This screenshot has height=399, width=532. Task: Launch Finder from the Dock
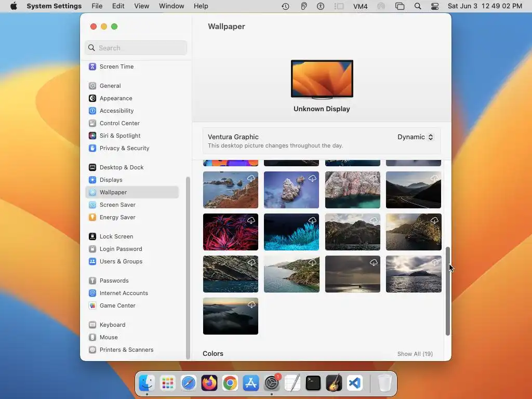pyautogui.click(x=147, y=383)
